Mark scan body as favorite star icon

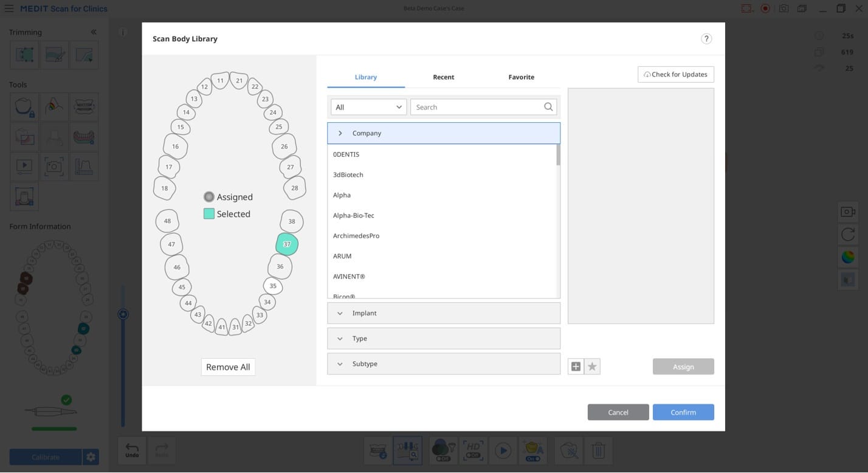(x=592, y=367)
